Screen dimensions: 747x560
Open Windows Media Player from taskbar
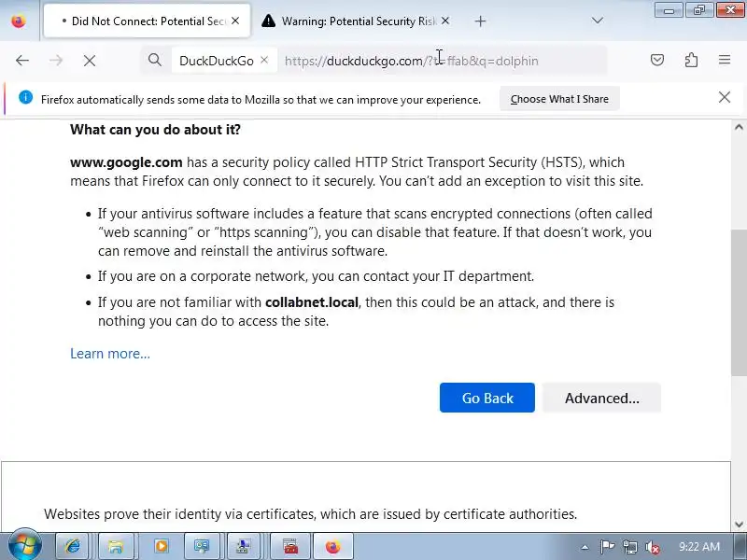tap(161, 546)
